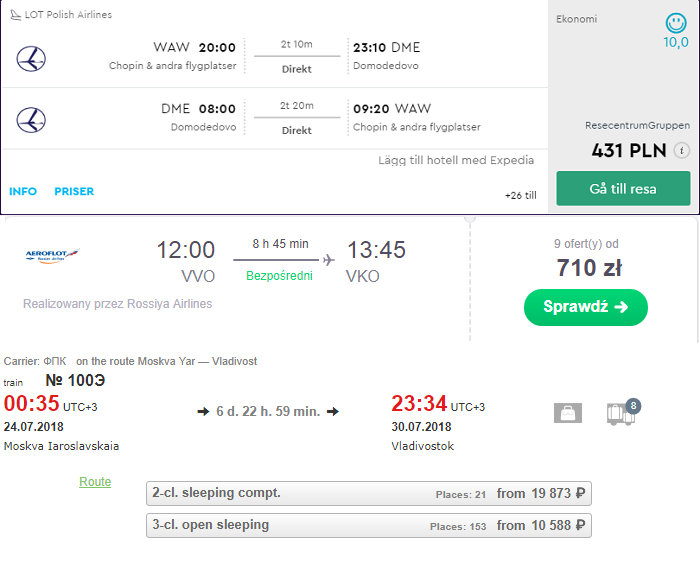The height and width of the screenshot is (564, 700).
Task: Click the airplane icon on the VVO–VKO route line
Action: tap(329, 259)
